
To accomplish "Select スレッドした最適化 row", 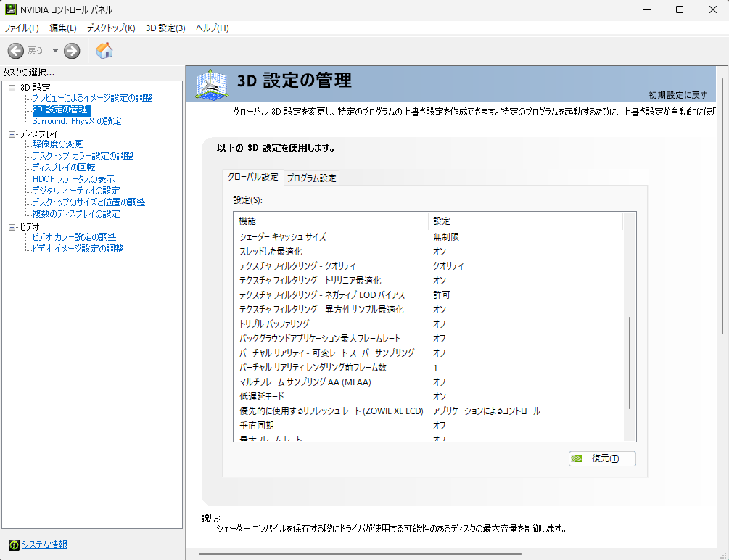I will coord(428,251).
